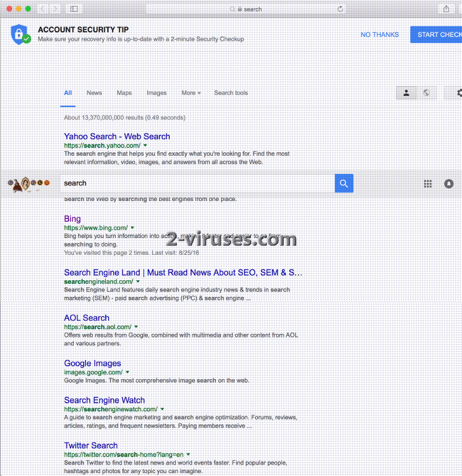Image resolution: width=462 pixels, height=476 pixels.
Task: Reload the page with refresh icon
Action: tap(340, 9)
